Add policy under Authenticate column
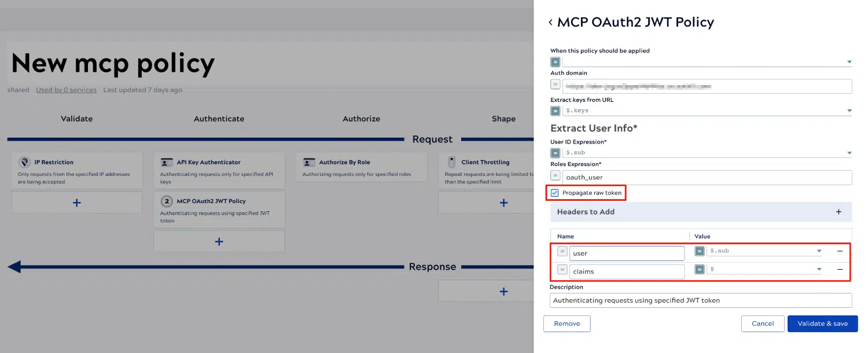868x353 pixels. pos(219,241)
